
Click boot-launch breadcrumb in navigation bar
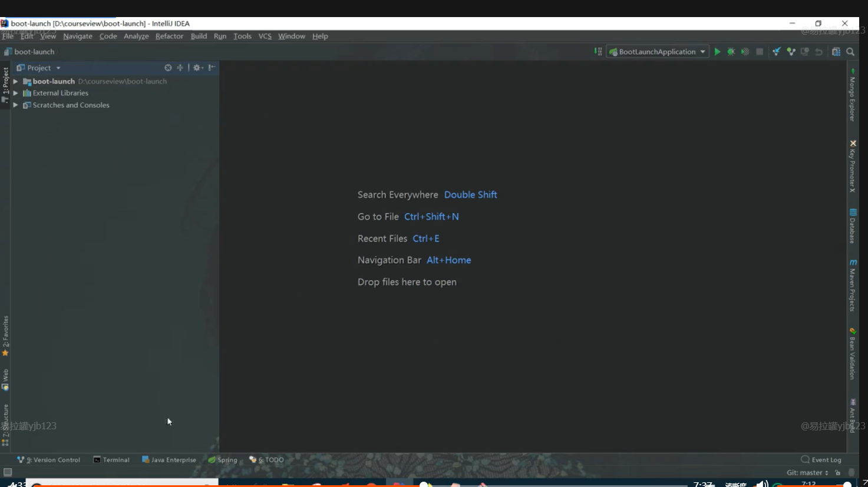coord(29,52)
